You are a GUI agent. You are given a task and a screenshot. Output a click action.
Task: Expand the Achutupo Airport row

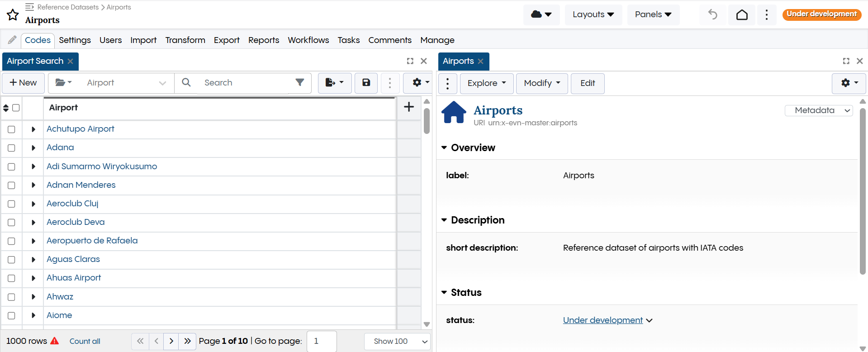click(33, 129)
